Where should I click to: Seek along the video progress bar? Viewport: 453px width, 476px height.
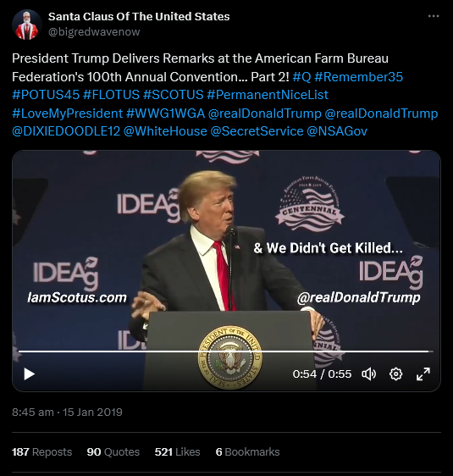(x=226, y=351)
